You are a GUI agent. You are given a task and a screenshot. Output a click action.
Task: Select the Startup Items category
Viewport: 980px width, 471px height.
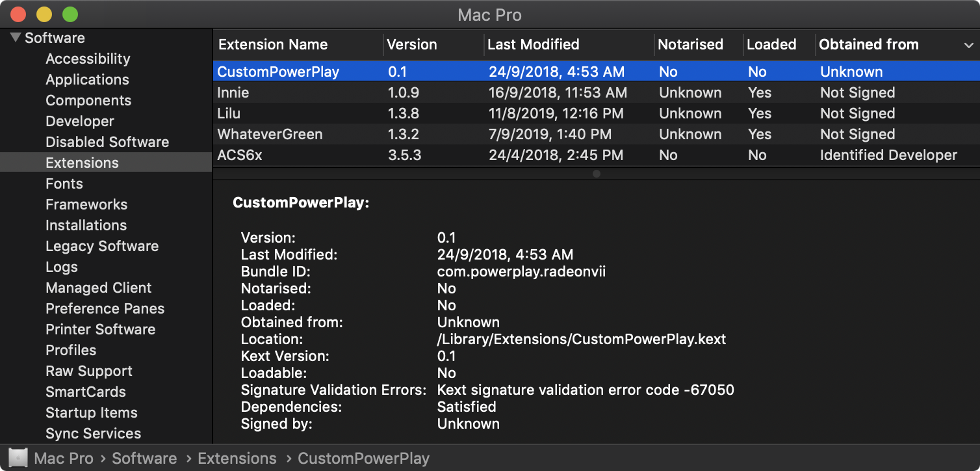coord(91,412)
